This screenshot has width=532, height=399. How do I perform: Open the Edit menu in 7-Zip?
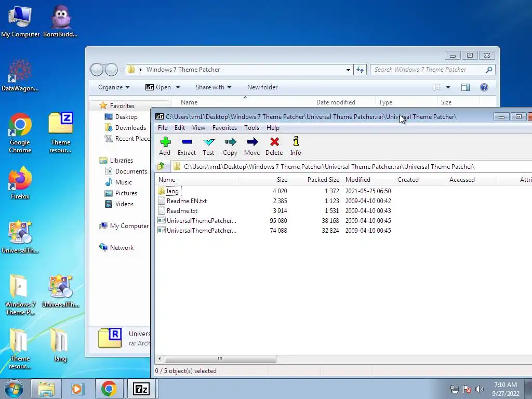pos(179,128)
